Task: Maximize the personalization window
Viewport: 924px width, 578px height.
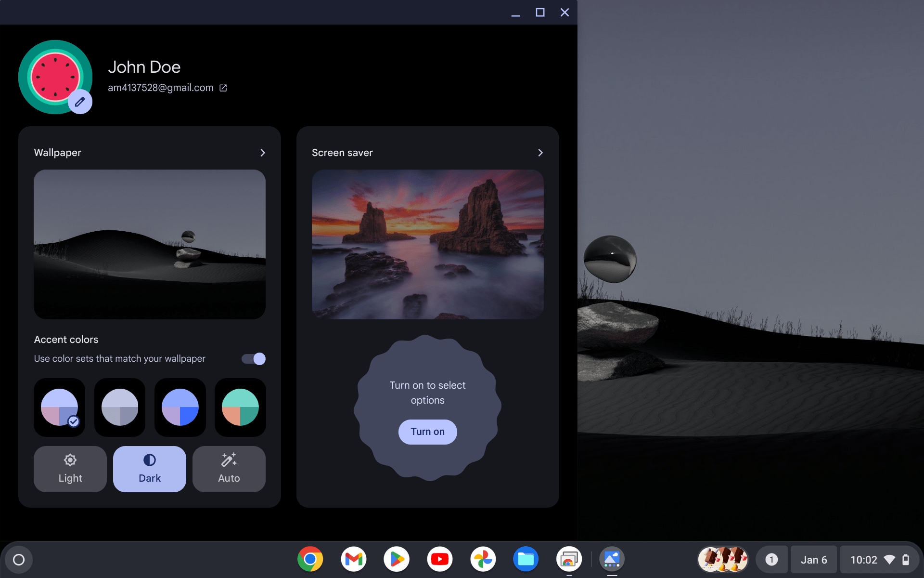Action: pyautogui.click(x=540, y=13)
